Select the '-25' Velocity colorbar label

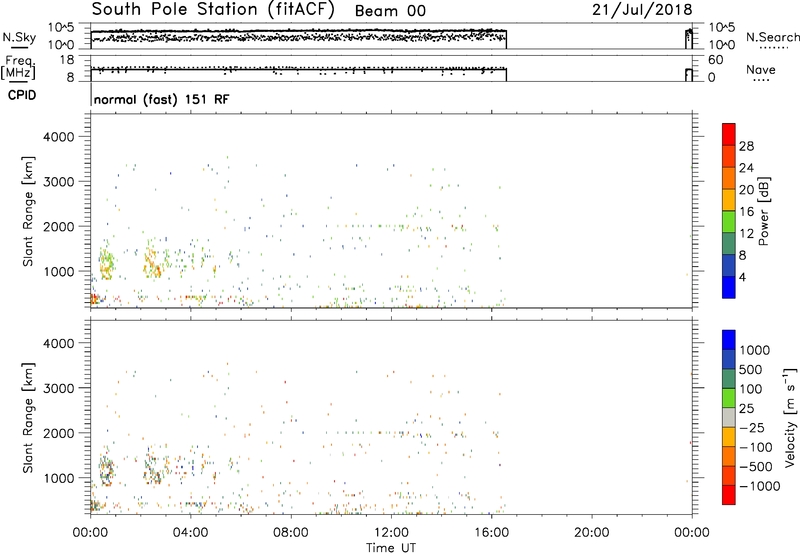pyautogui.click(x=752, y=427)
